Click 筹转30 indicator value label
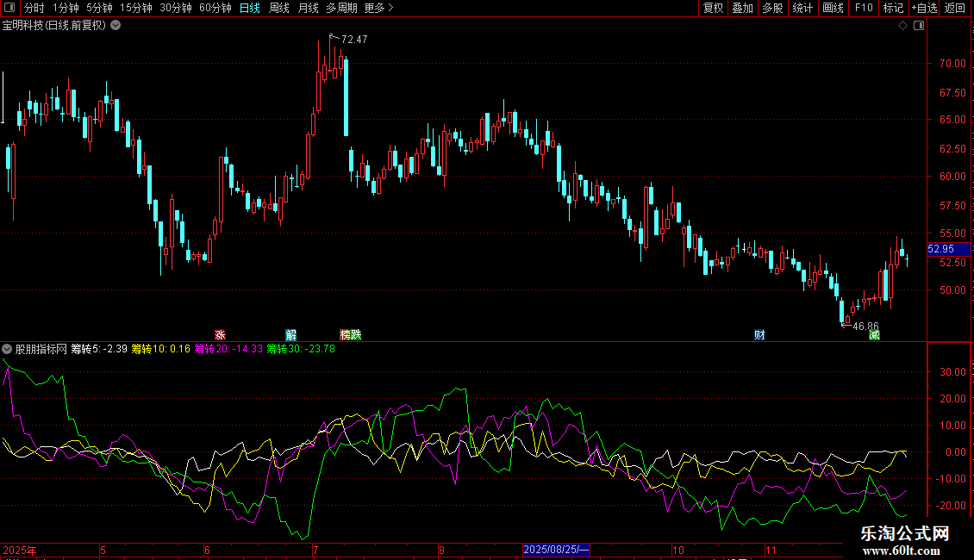The height and width of the screenshot is (560, 974). point(302,349)
